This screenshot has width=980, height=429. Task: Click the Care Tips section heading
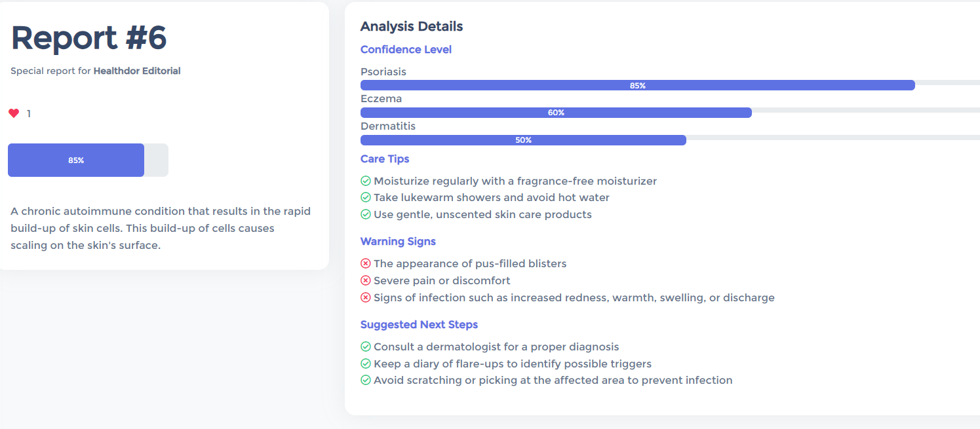click(385, 159)
